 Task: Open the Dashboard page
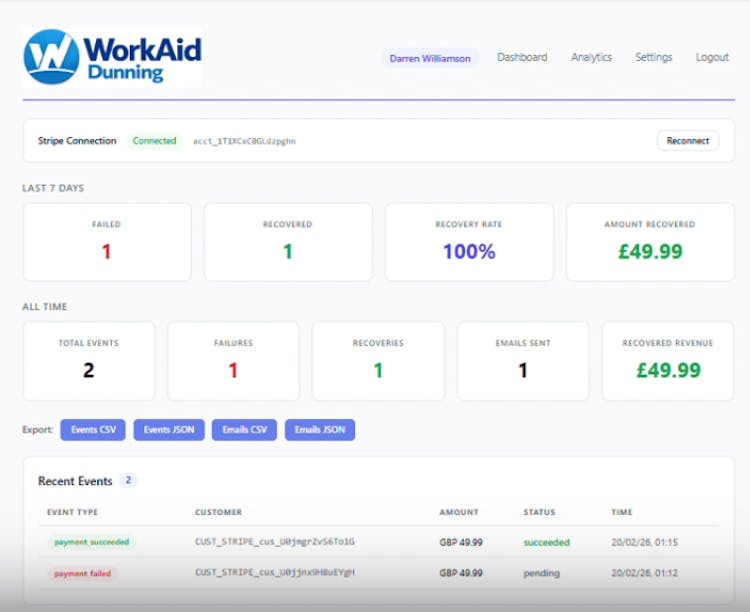click(x=522, y=57)
